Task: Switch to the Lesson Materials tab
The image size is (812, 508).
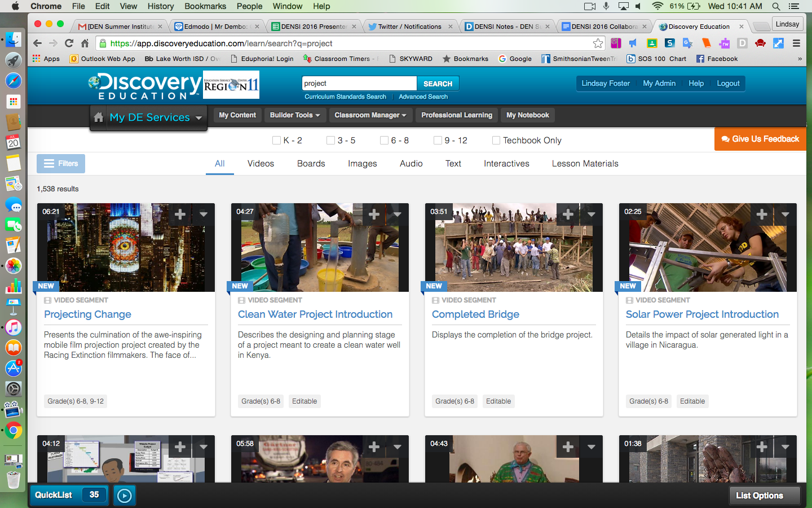Action: (585, 164)
